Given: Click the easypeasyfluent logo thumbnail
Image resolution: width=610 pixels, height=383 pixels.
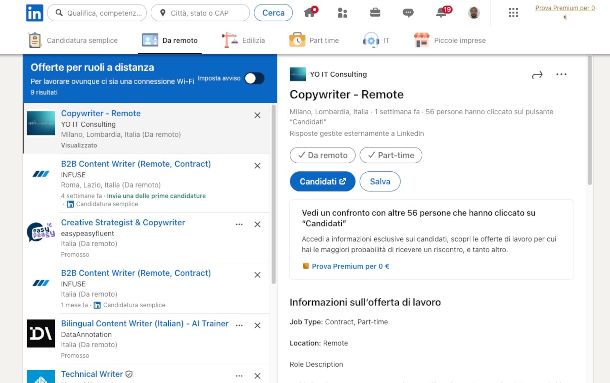Looking at the screenshot, I should tap(41, 232).
